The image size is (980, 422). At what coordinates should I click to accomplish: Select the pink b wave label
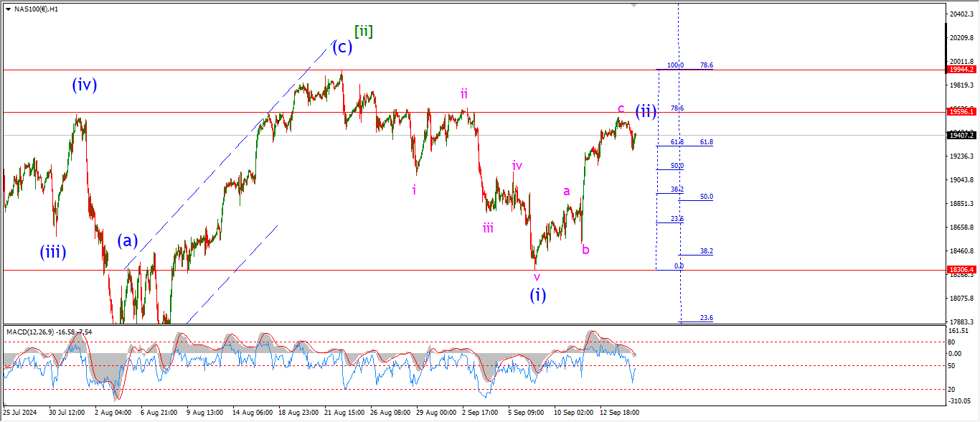pos(585,250)
